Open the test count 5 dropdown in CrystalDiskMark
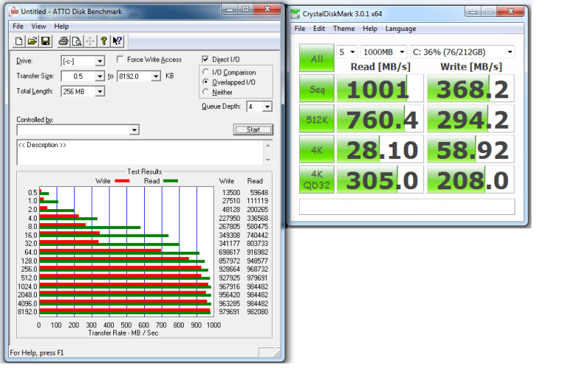Image resolution: width=588 pixels, height=368 pixels. click(352, 52)
